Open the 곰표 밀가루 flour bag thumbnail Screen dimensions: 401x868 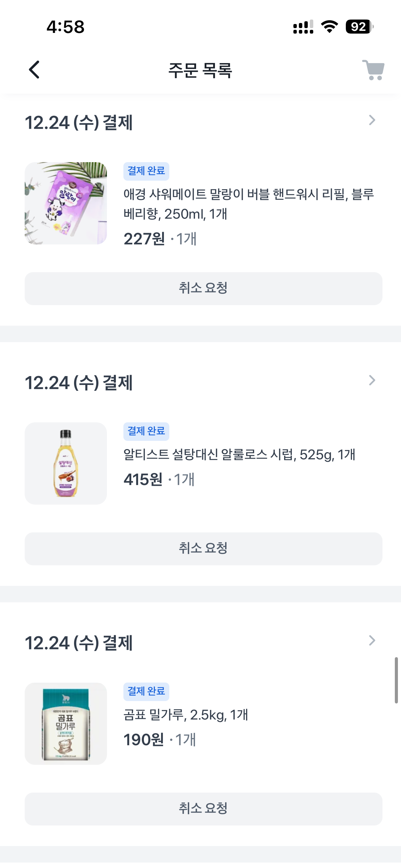[66, 724]
